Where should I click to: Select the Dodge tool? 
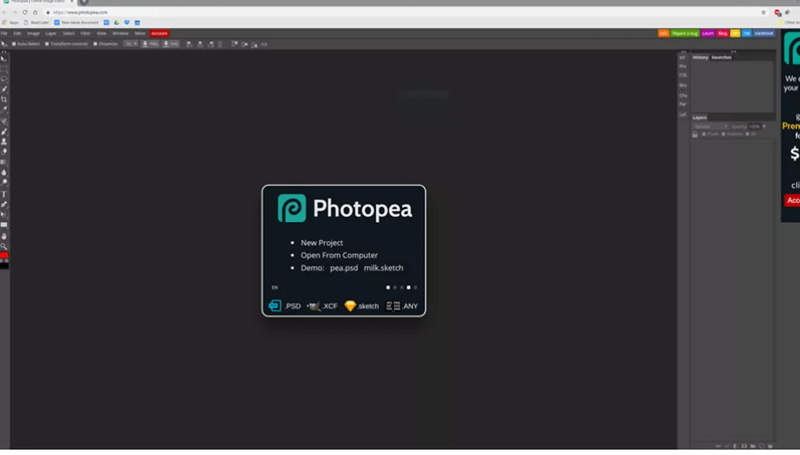coord(4,183)
